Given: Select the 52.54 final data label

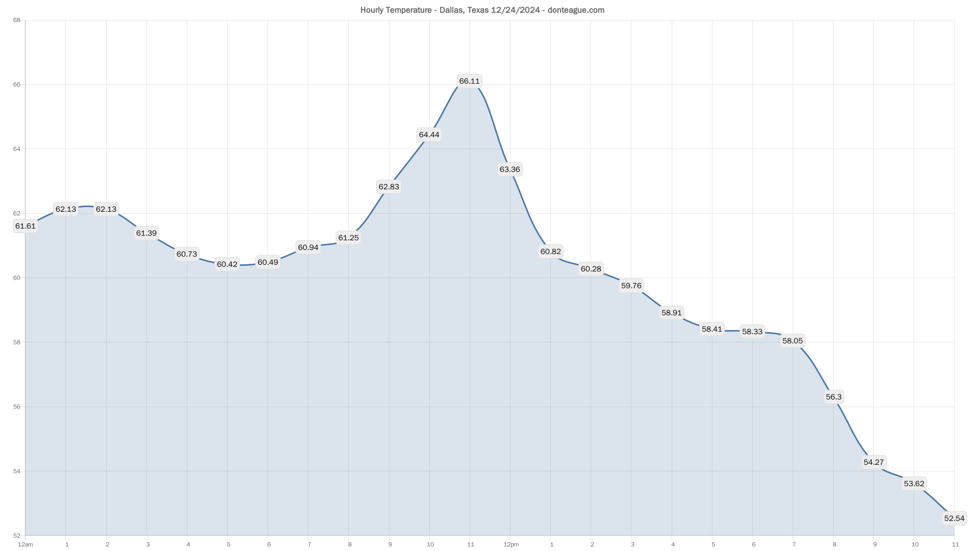Looking at the screenshot, I should click(x=954, y=518).
